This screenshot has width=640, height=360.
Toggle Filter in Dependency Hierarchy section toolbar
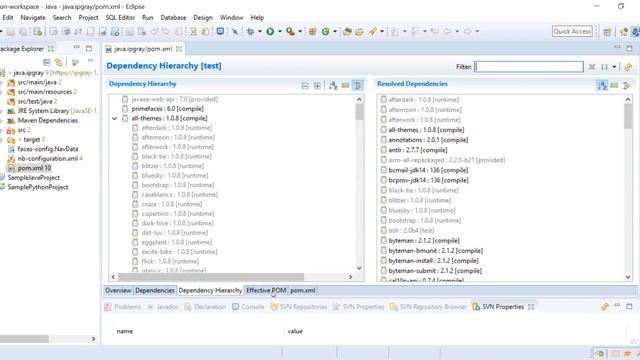358,86
